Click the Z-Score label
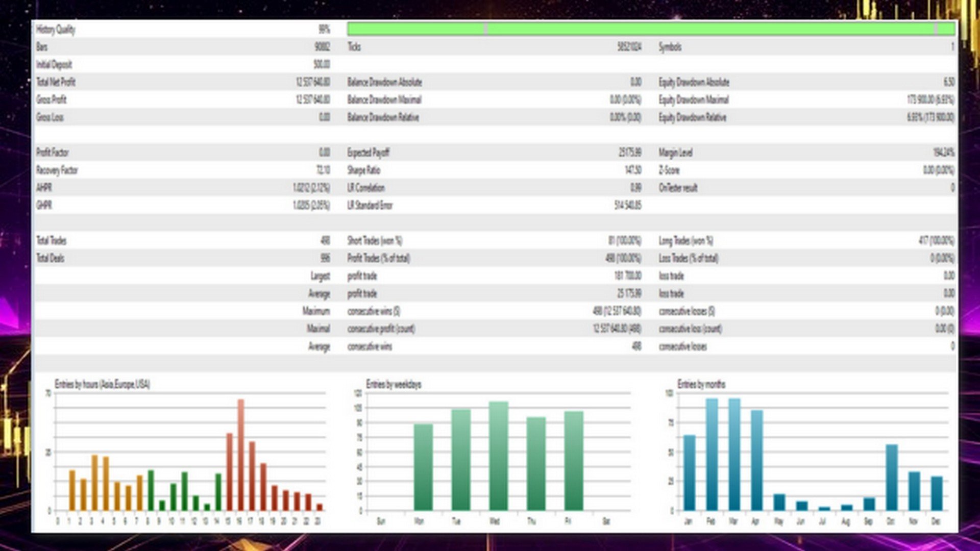Screen dimensions: 980x551 (669, 170)
